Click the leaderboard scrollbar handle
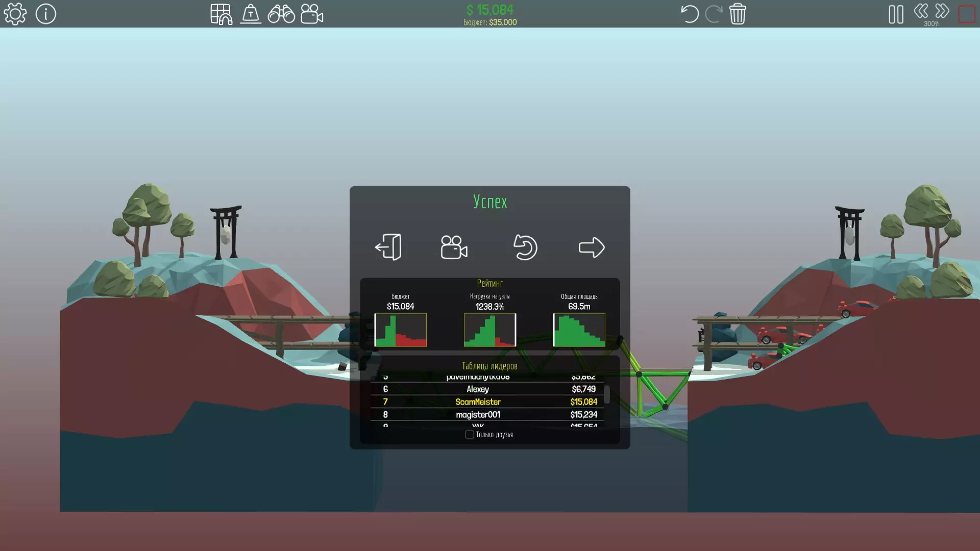This screenshot has width=980, height=551. (x=607, y=394)
